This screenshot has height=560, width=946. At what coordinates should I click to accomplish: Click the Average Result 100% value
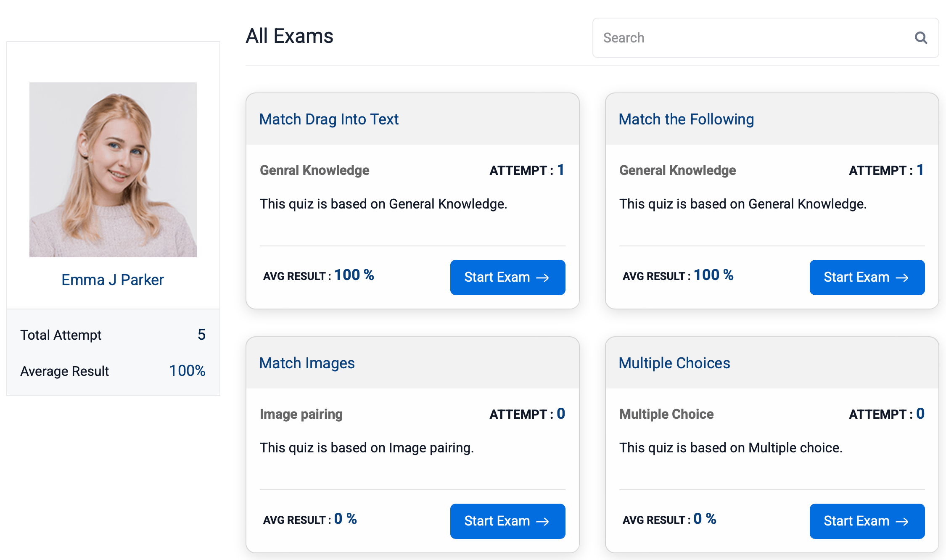tap(187, 371)
